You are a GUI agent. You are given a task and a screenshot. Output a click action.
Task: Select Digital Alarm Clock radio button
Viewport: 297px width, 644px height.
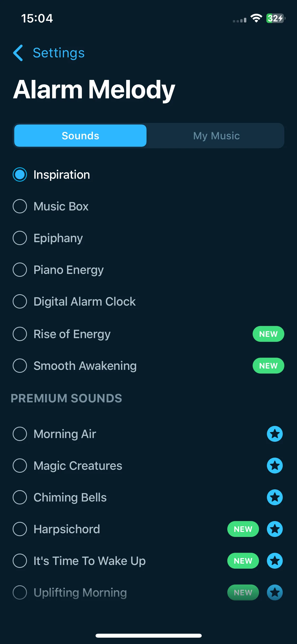click(20, 301)
